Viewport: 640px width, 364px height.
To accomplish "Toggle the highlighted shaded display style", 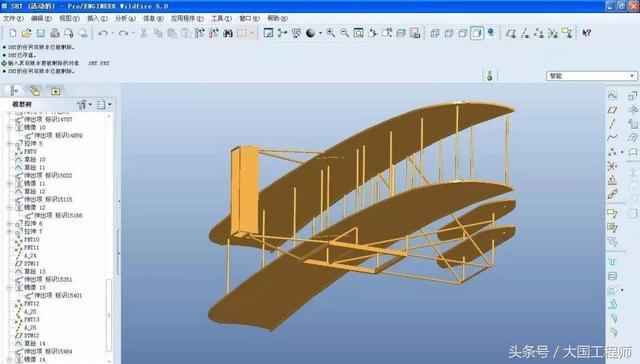I will (477, 33).
